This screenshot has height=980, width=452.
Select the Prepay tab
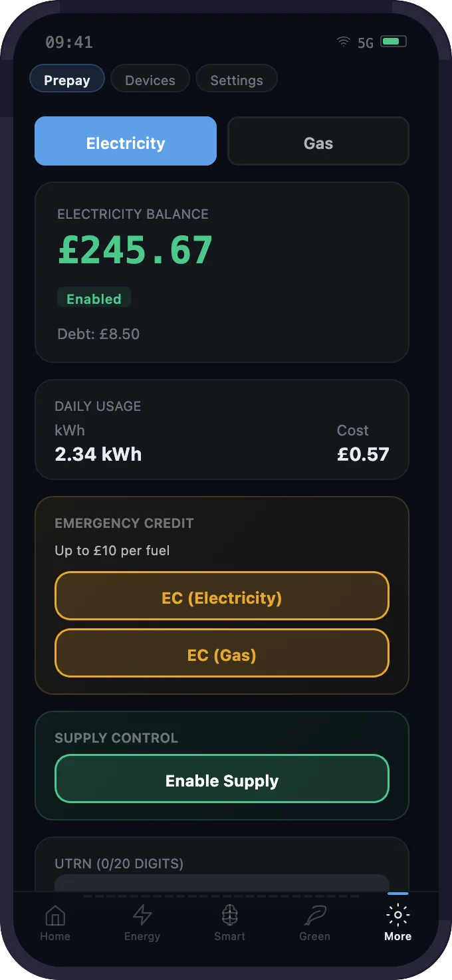point(67,80)
